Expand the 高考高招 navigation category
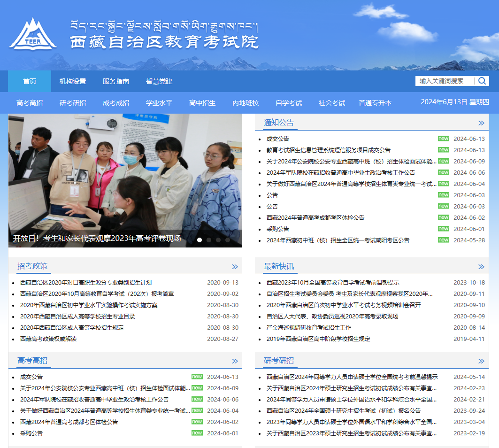 click(30, 103)
